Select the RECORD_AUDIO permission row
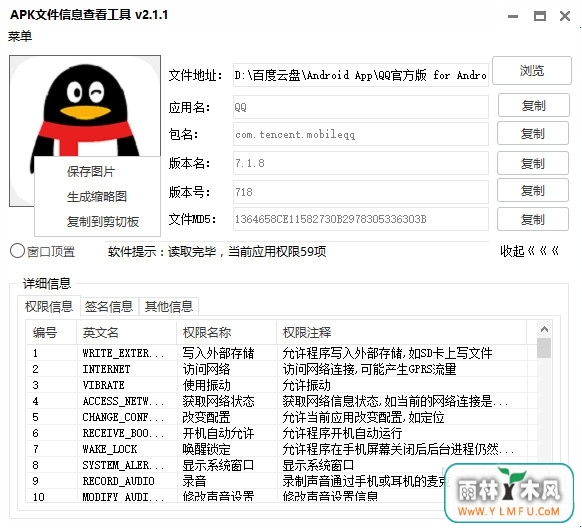This screenshot has width=582, height=528. 282,481
